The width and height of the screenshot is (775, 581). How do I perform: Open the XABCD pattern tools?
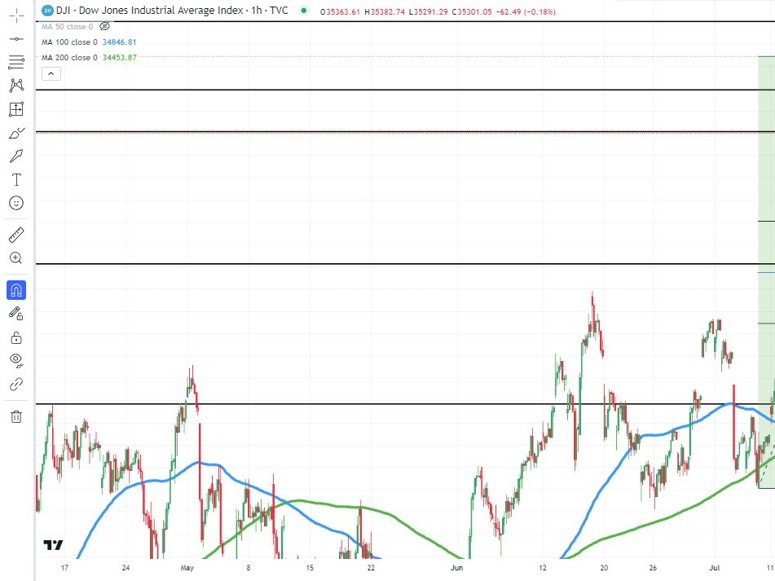click(16, 85)
